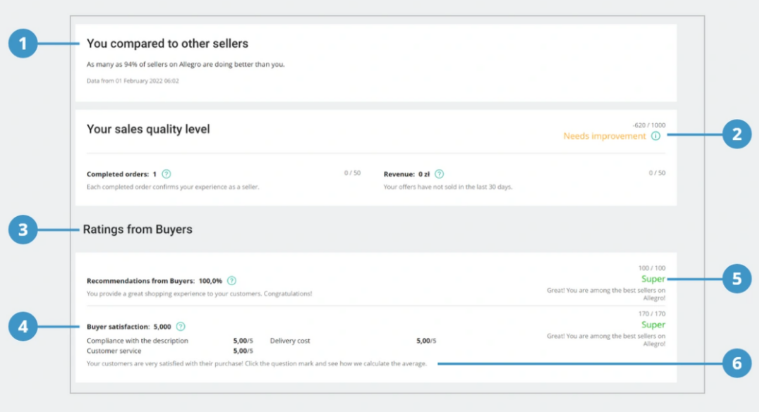The width and height of the screenshot is (759, 412).
Task: Click the 'Ratings from Buyers' section heading
Action: click(x=139, y=230)
